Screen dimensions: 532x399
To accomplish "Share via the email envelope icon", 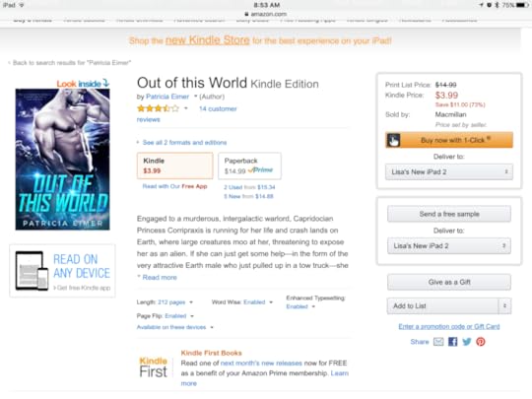I will 438,342.
